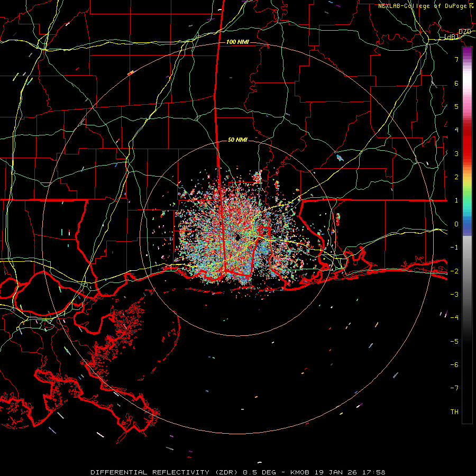Click the color scale label -4
This screenshot has width=476, height=476.
pos(454,317)
